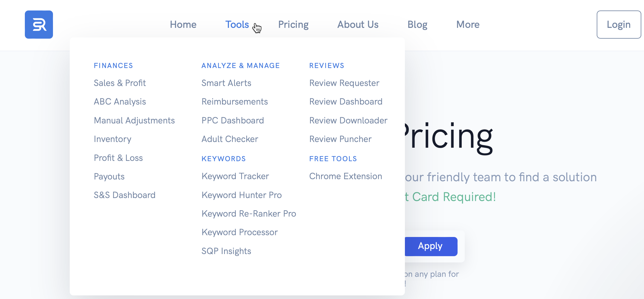Click the blue site logo icon
This screenshot has height=299, width=644.
point(39,25)
